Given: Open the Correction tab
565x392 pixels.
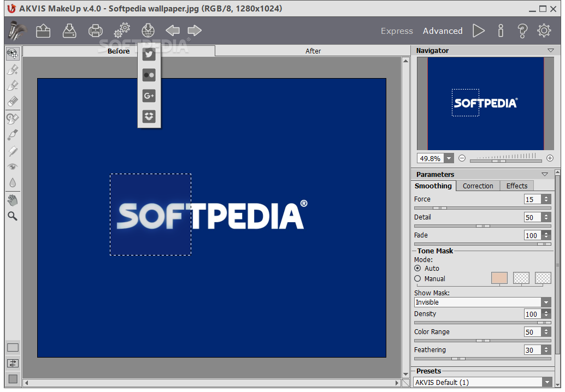Looking at the screenshot, I should click(x=478, y=186).
